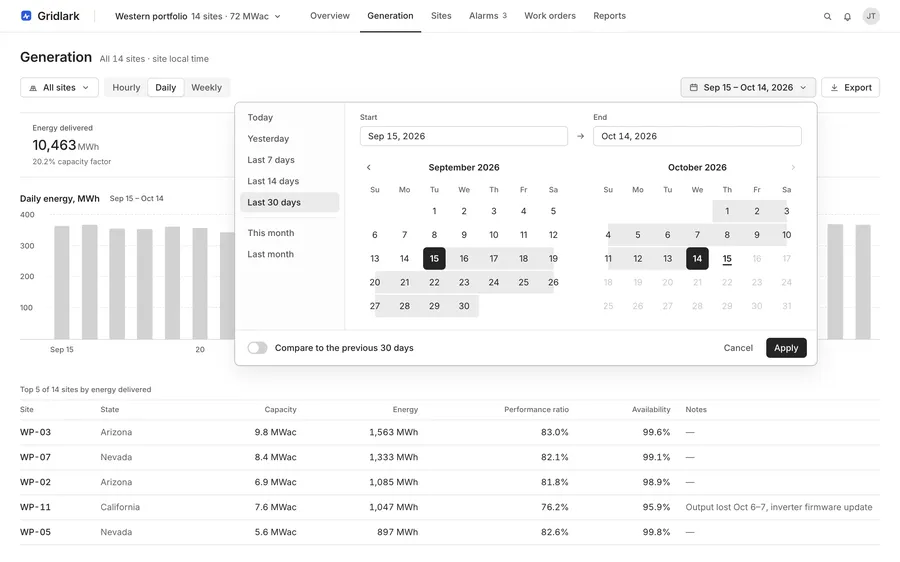Select October 1 in the calendar
This screenshot has height=562, width=900.
point(727,211)
